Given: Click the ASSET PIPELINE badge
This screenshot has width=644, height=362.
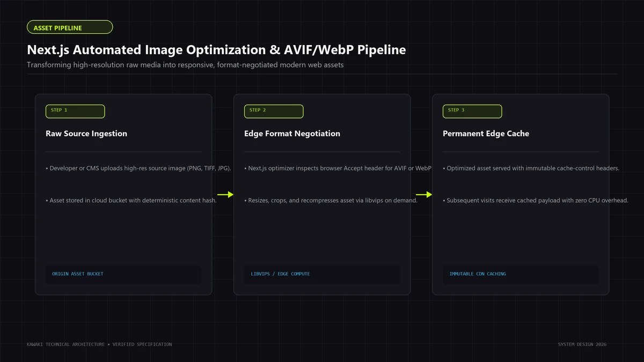Looking at the screenshot, I should pos(70,27).
